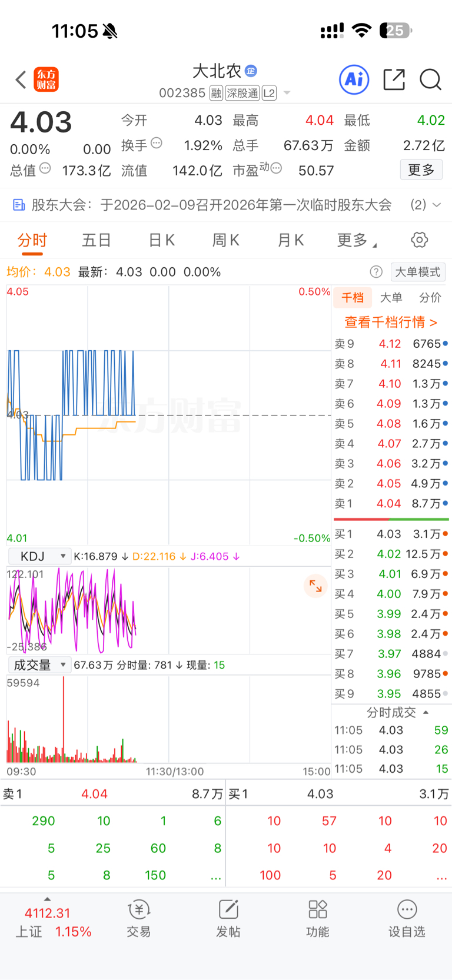Viewport: 452px width, 980px height.
Task: Switch to 月K tab
Action: 291,240
